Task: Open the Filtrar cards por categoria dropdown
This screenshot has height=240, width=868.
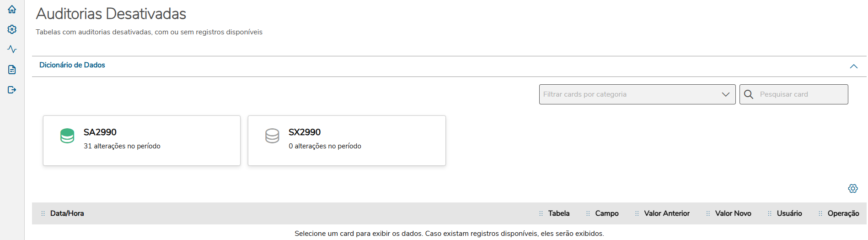Action: click(x=637, y=94)
